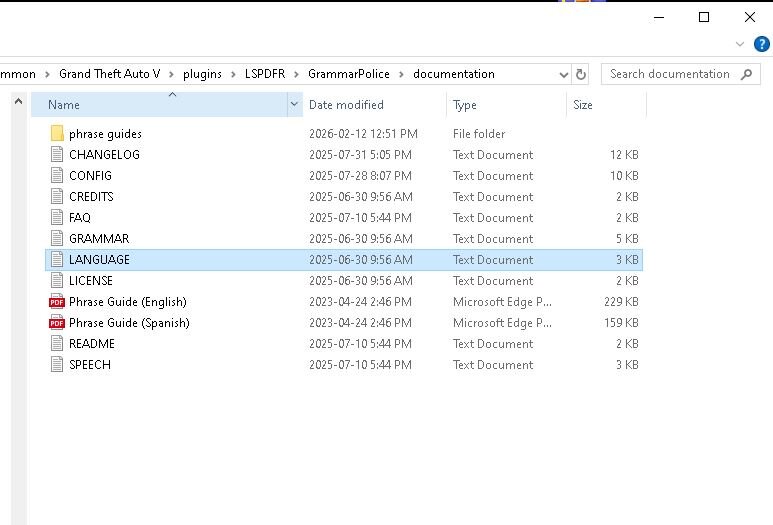773x525 pixels.
Task: Open the Name column filter dropdown
Action: tap(294, 105)
